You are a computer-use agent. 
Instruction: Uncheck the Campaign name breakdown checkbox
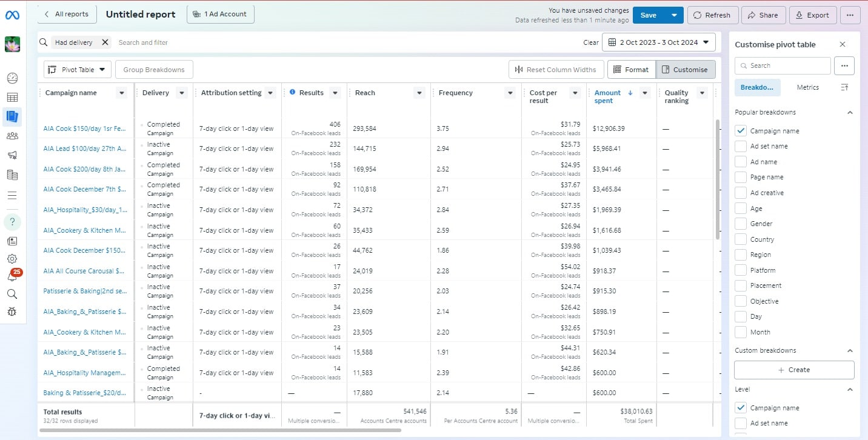pyautogui.click(x=740, y=131)
